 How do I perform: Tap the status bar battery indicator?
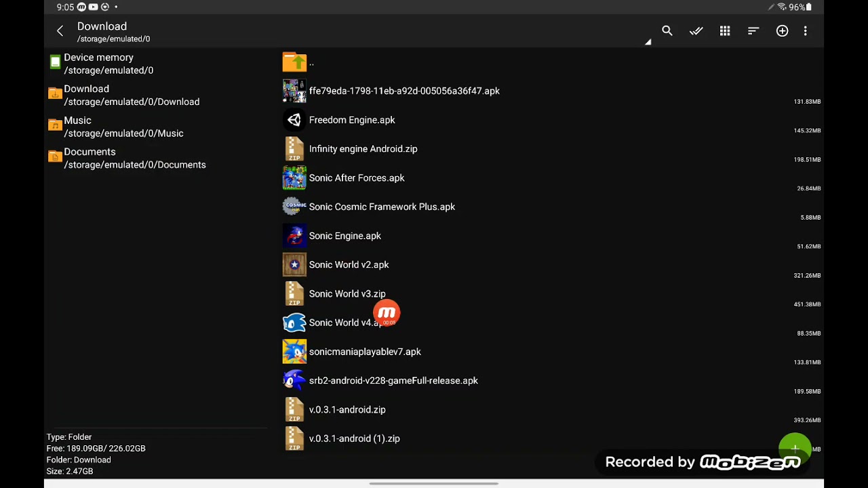click(800, 7)
